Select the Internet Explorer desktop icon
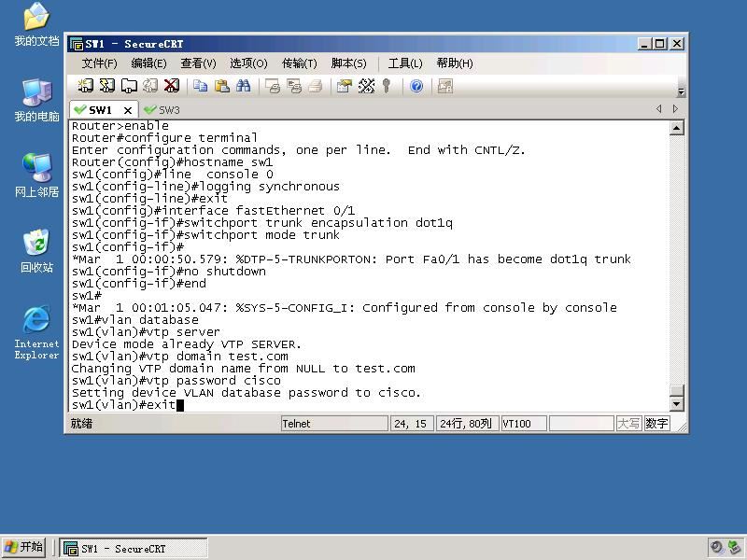The height and width of the screenshot is (560, 747). tap(36, 332)
